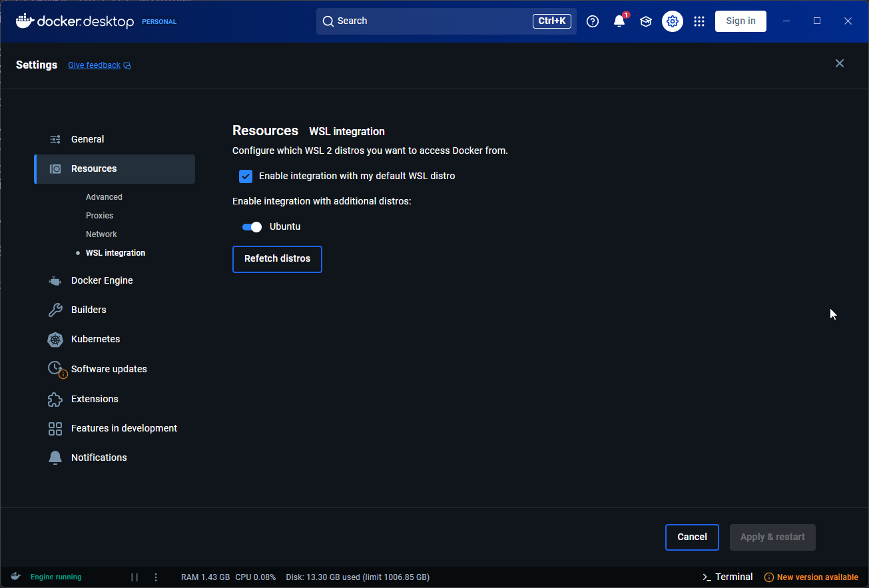
Task: Open the Advanced resources subsection
Action: pos(104,197)
